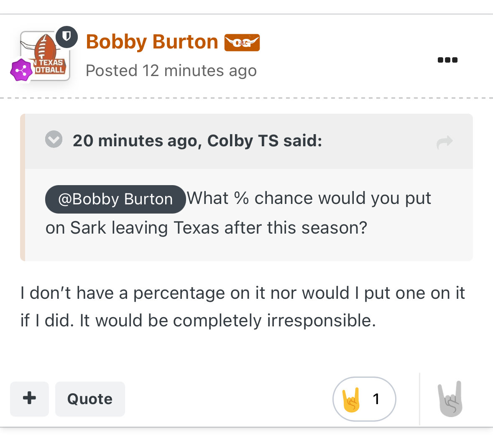Click the orange OG longhorn badge
This screenshot has height=448, width=493.
[242, 43]
